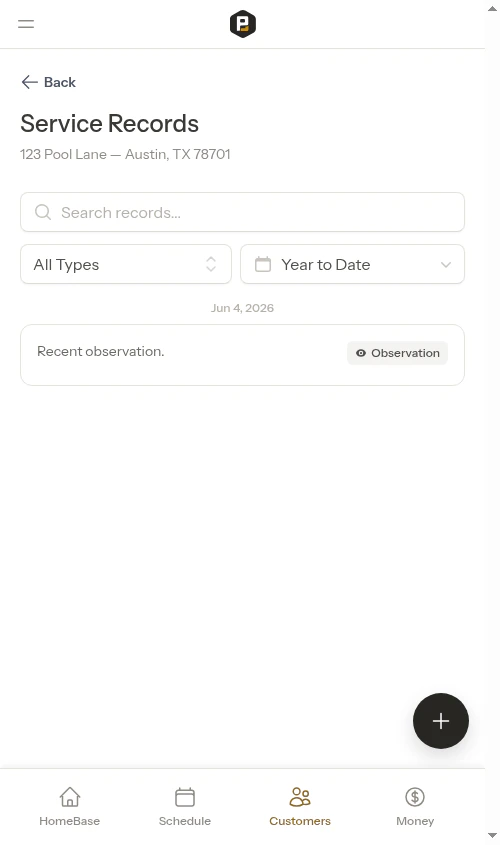Click the Service Records heading

109,123
